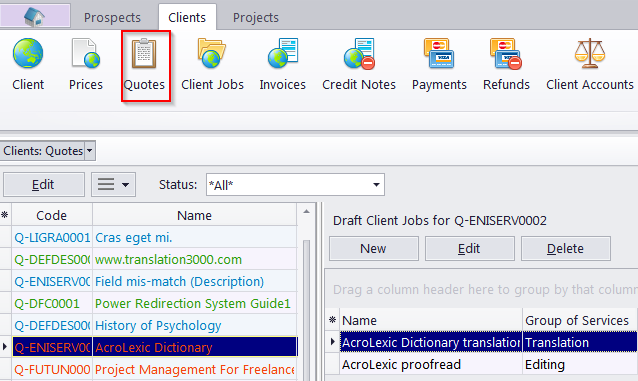Switch to the Prospects tab
Image resolution: width=638 pixels, height=381 pixels.
112,18
